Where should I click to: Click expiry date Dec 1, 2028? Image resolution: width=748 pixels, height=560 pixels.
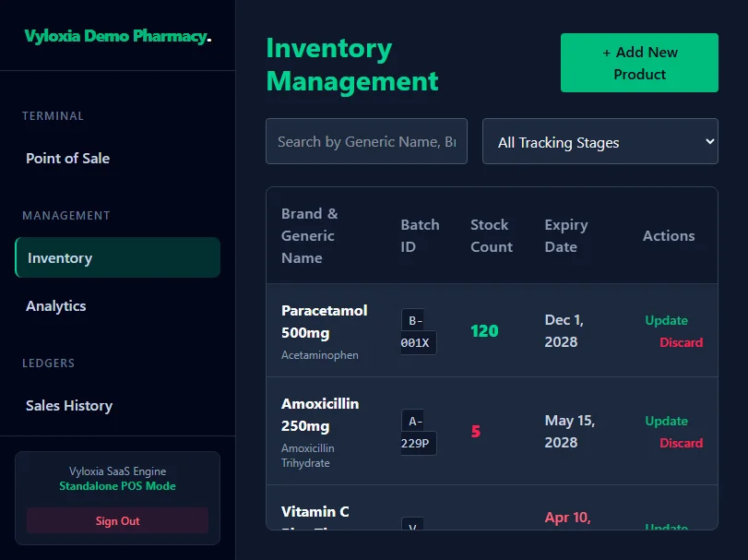coord(564,330)
